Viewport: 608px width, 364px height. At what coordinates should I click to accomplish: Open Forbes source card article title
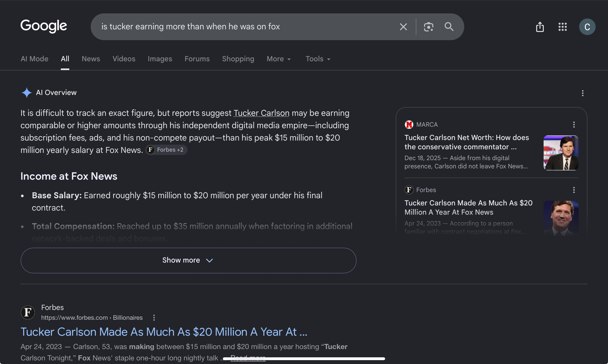tap(468, 207)
